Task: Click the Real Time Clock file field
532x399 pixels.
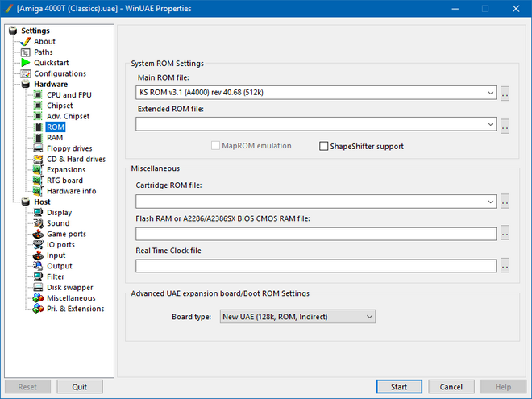Action: coord(315,266)
